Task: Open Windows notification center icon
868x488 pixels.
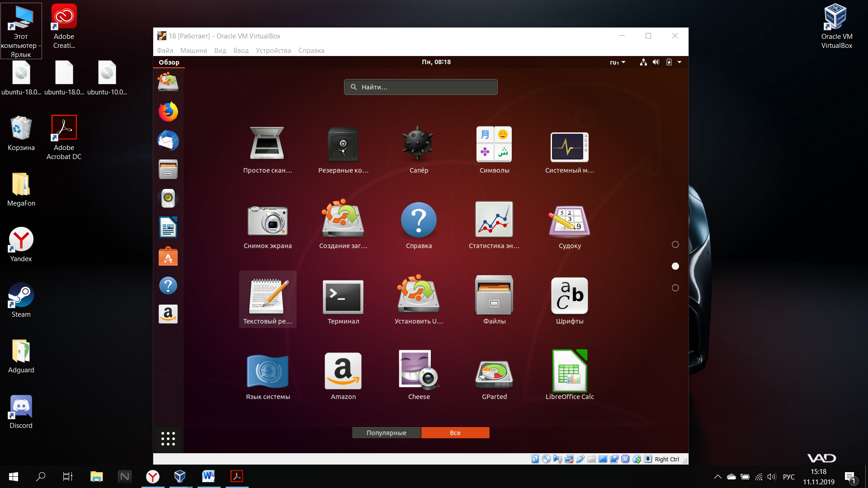Action: click(x=850, y=477)
